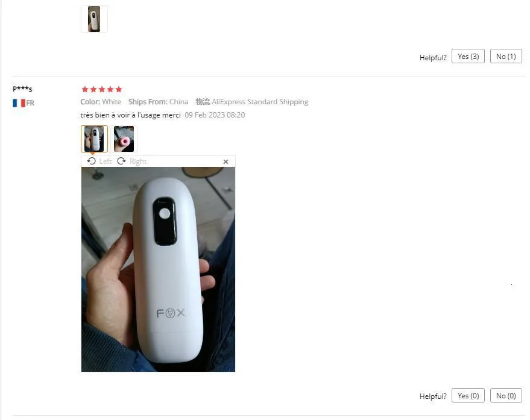
Task: Click the enlarged white FOX device photo
Action: (158, 269)
